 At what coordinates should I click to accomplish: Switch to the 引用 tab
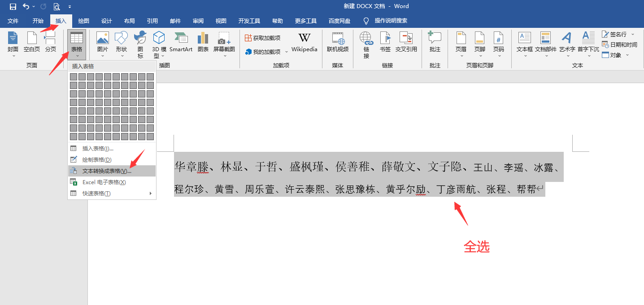(152, 21)
